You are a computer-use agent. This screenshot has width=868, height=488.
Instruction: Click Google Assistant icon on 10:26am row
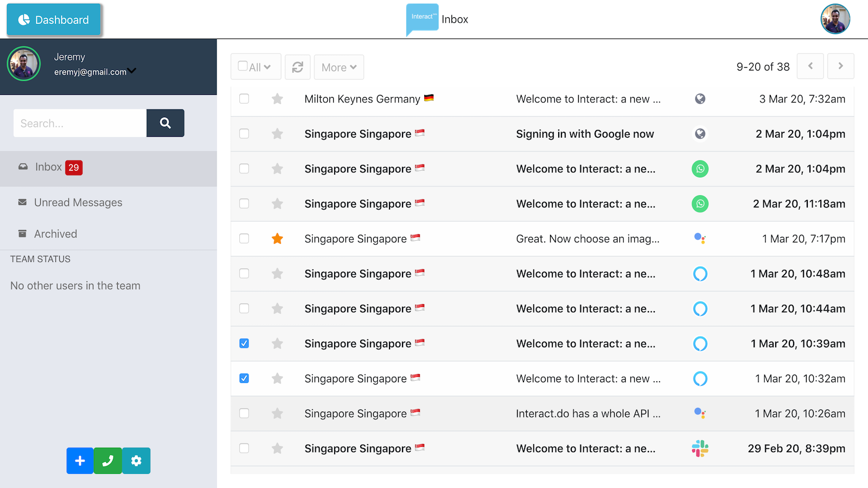(x=700, y=414)
